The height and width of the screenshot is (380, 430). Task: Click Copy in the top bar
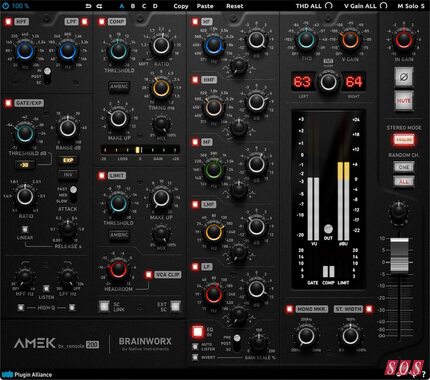point(181,6)
